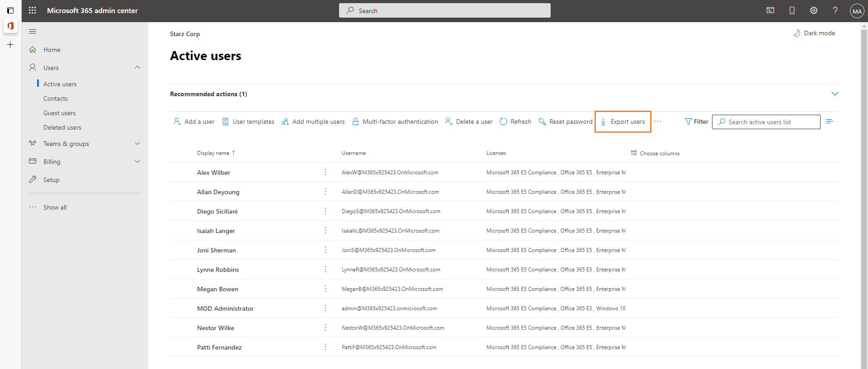868x369 pixels.
Task: Open more options for Patti Fernandez
Action: pyautogui.click(x=325, y=347)
